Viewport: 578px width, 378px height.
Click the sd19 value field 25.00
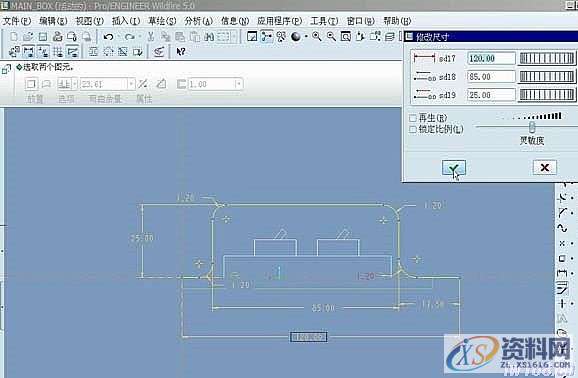point(491,95)
